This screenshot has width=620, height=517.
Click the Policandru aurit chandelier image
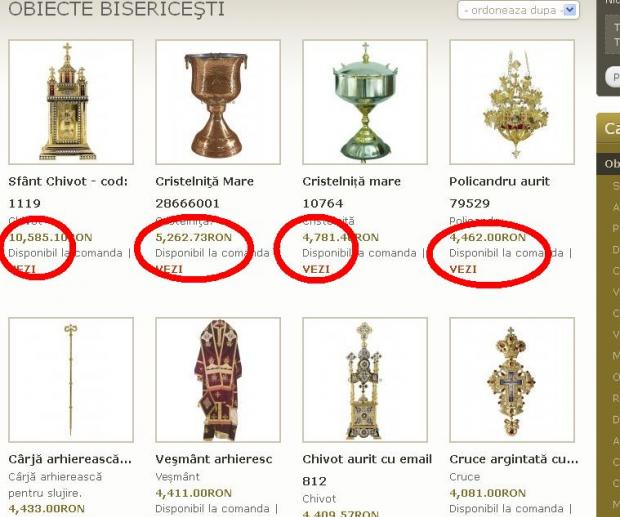(512, 102)
